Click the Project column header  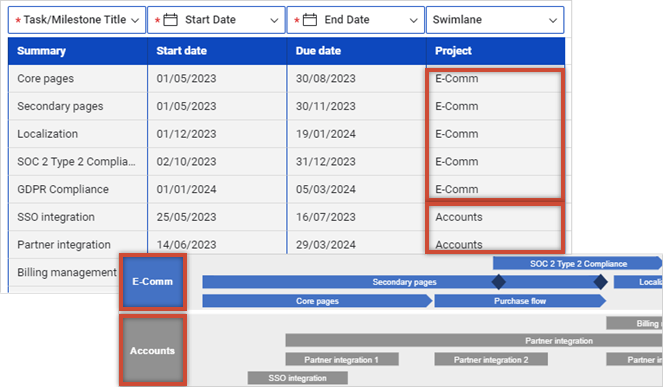click(x=496, y=51)
